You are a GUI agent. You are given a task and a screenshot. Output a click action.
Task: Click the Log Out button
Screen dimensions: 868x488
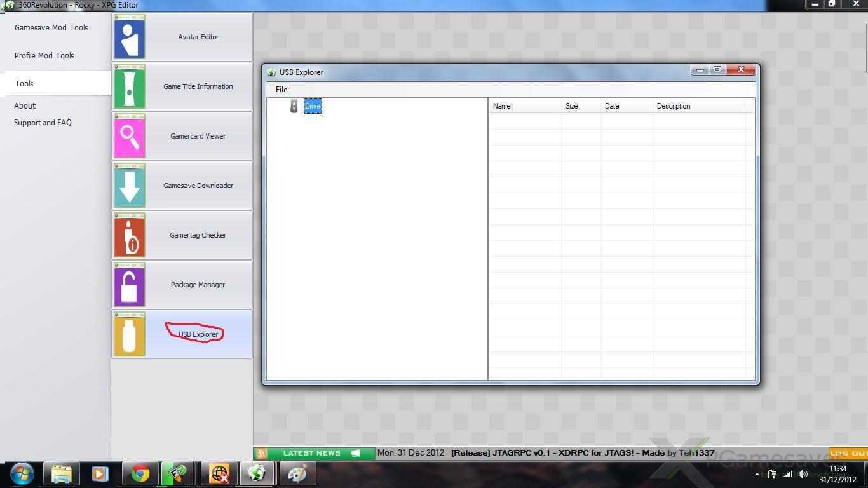848,454
